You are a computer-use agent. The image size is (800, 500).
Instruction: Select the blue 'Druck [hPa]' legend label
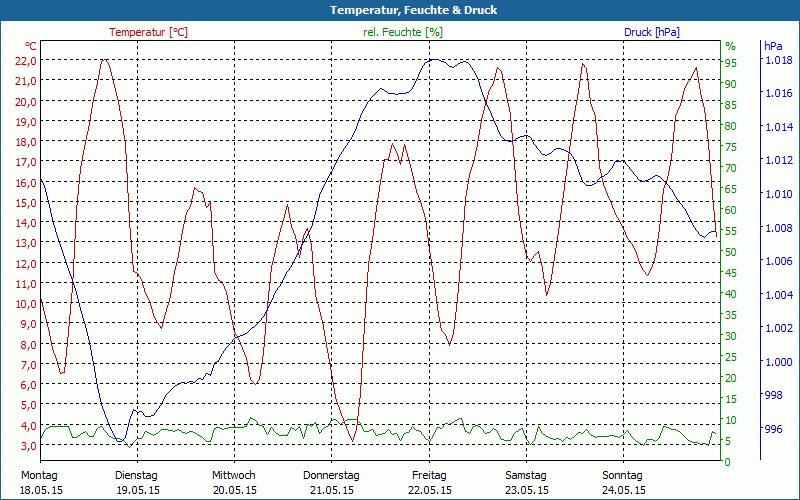click(x=651, y=32)
